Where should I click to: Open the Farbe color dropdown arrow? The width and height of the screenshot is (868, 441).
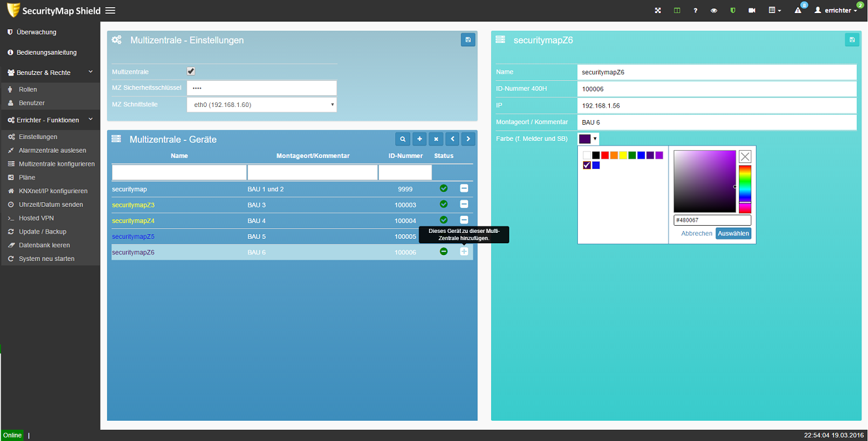[x=595, y=138]
